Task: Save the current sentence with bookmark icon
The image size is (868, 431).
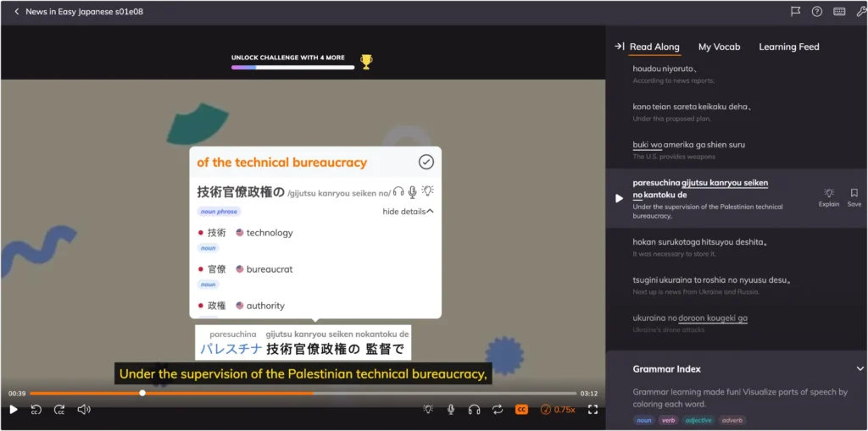Action: [x=854, y=197]
